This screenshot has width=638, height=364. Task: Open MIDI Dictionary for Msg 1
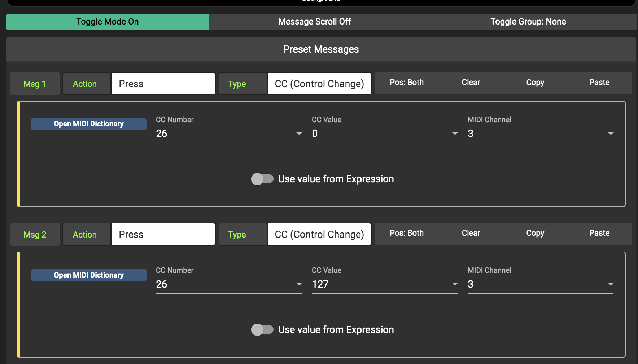tap(89, 124)
